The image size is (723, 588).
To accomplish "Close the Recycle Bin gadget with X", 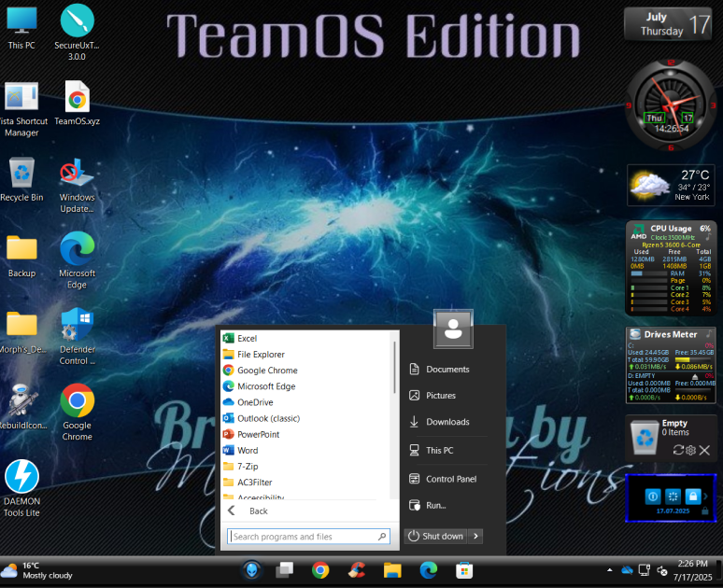I will tap(704, 450).
